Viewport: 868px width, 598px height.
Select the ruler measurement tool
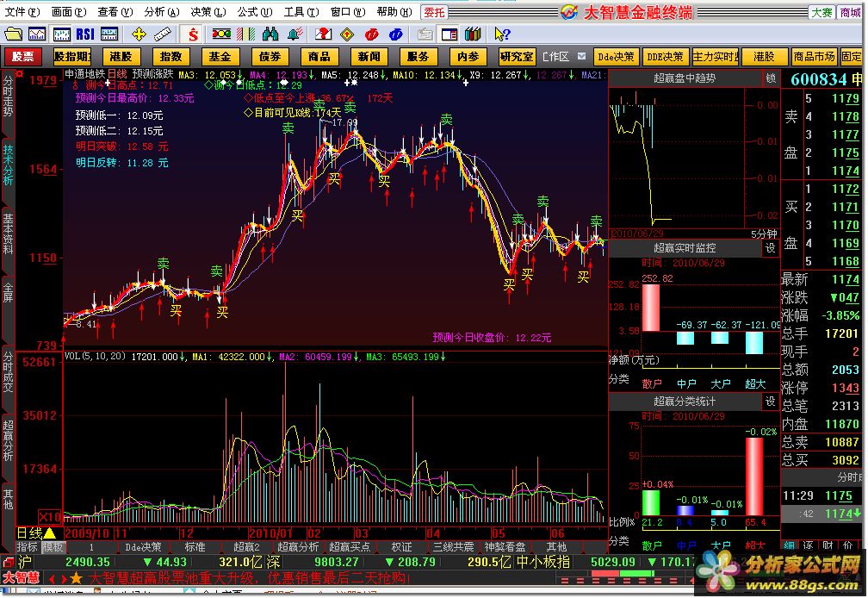pos(163,34)
